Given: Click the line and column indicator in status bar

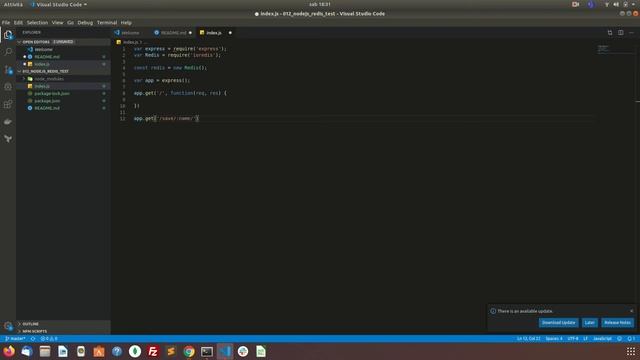Looking at the screenshot, I should [529, 339].
